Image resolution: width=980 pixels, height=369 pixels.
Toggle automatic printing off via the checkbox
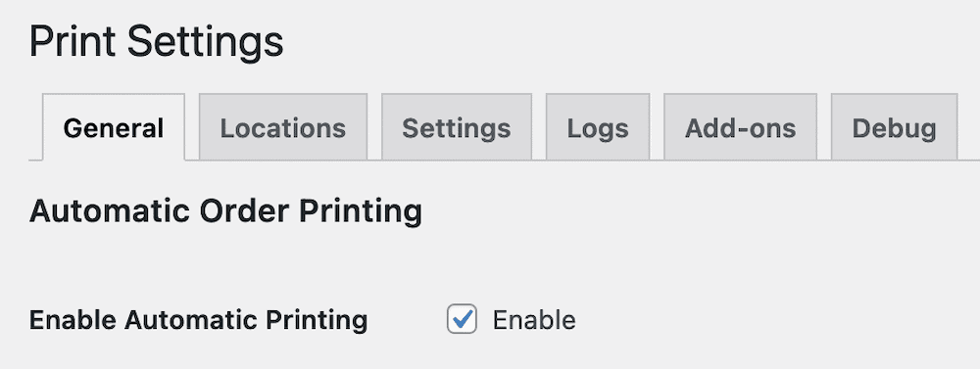tap(462, 320)
